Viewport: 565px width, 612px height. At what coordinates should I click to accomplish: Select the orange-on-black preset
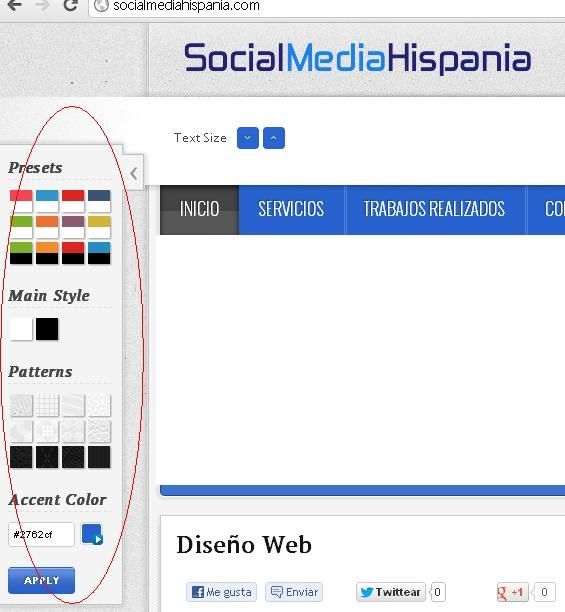tap(47, 253)
